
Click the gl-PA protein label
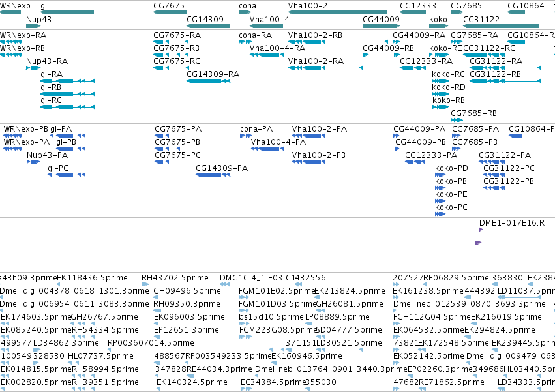click(61, 129)
